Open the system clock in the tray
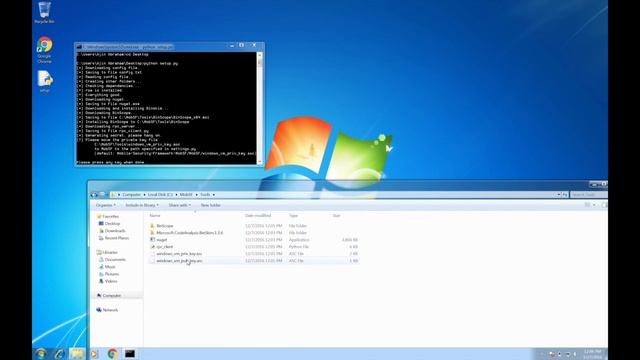This screenshot has height=360, width=640. pyautogui.click(x=592, y=353)
